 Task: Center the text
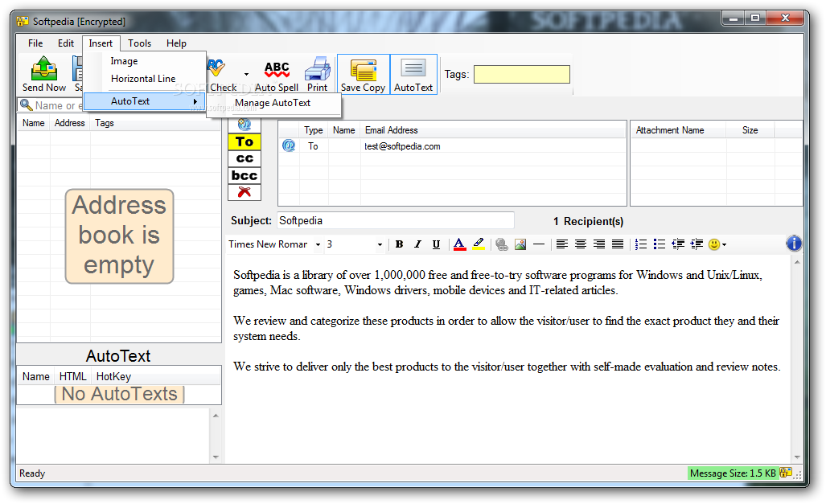pyautogui.click(x=581, y=244)
